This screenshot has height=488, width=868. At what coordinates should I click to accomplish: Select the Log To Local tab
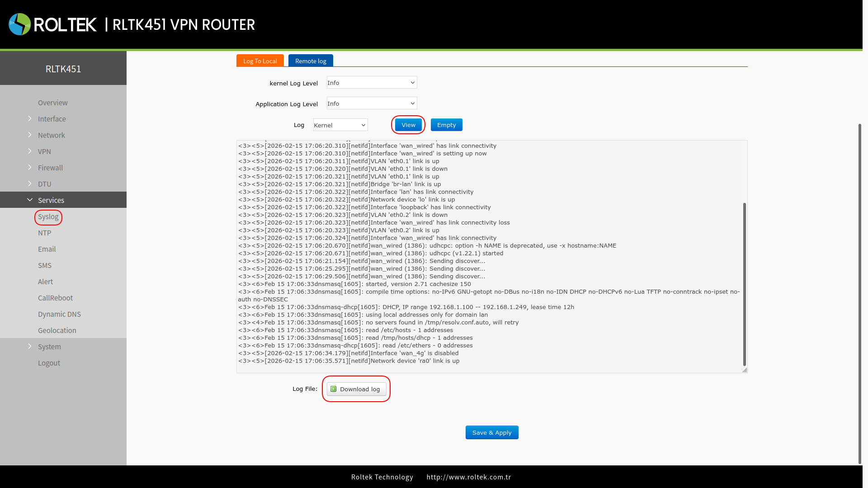260,61
